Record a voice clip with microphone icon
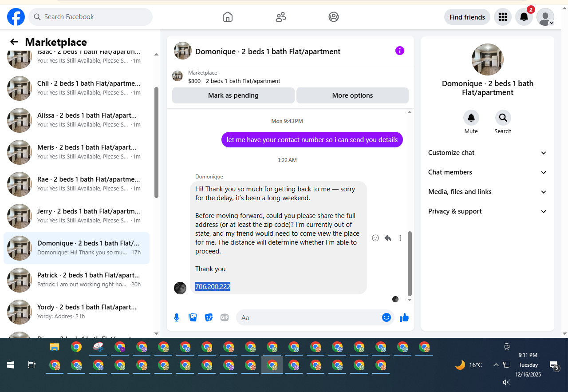The width and height of the screenshot is (568, 392). (x=177, y=317)
